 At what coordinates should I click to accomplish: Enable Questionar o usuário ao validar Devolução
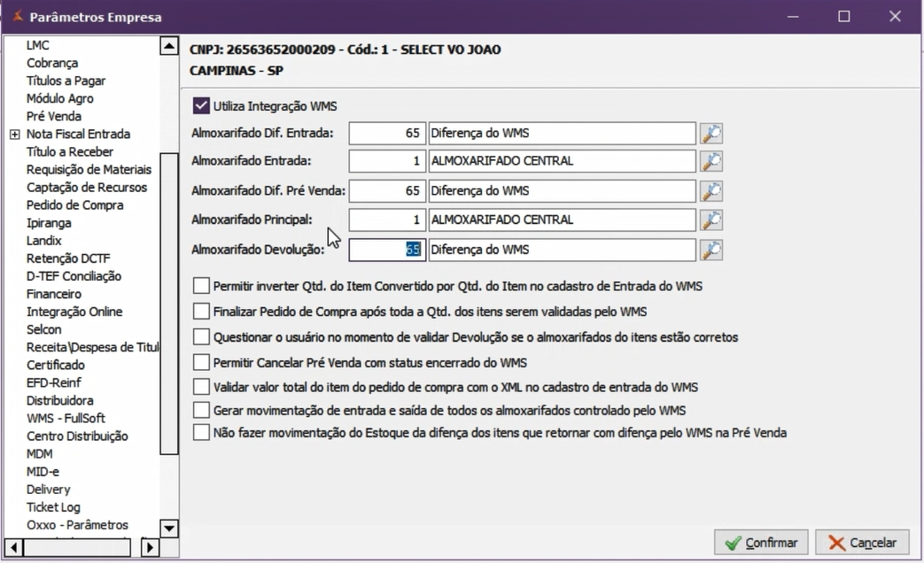click(x=201, y=337)
